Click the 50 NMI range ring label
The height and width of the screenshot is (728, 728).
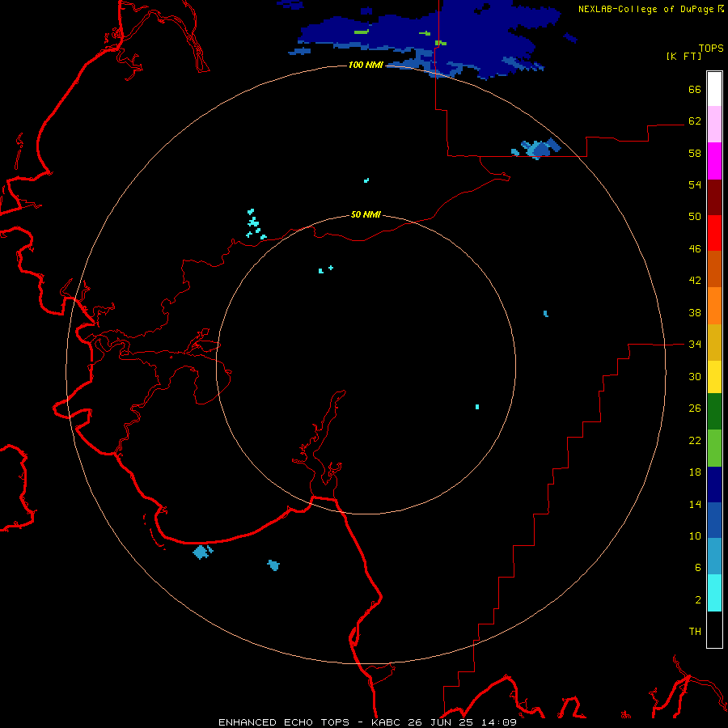click(x=366, y=214)
